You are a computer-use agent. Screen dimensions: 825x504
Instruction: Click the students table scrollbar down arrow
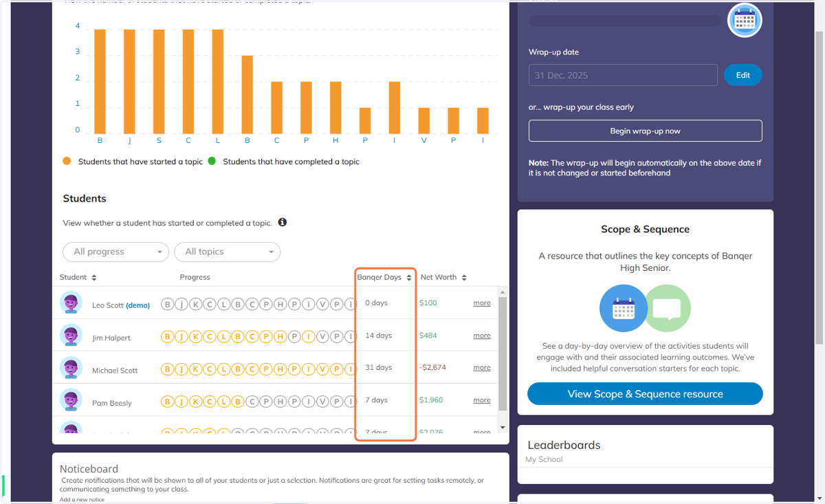(503, 428)
